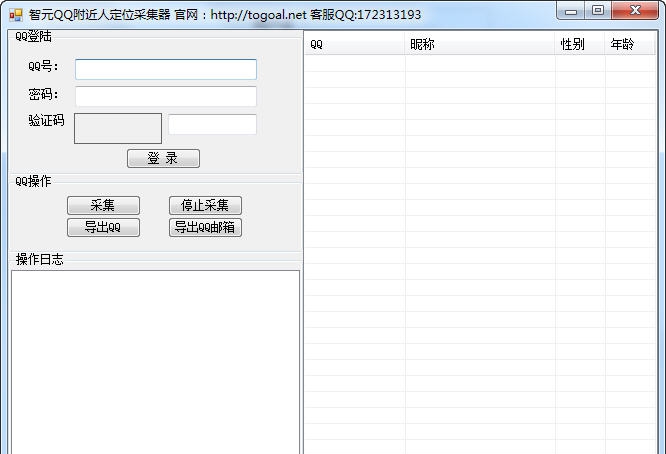Viewport: 666px width, 454px height.
Task: Click the 验证码 captcha image box
Action: tap(118, 128)
